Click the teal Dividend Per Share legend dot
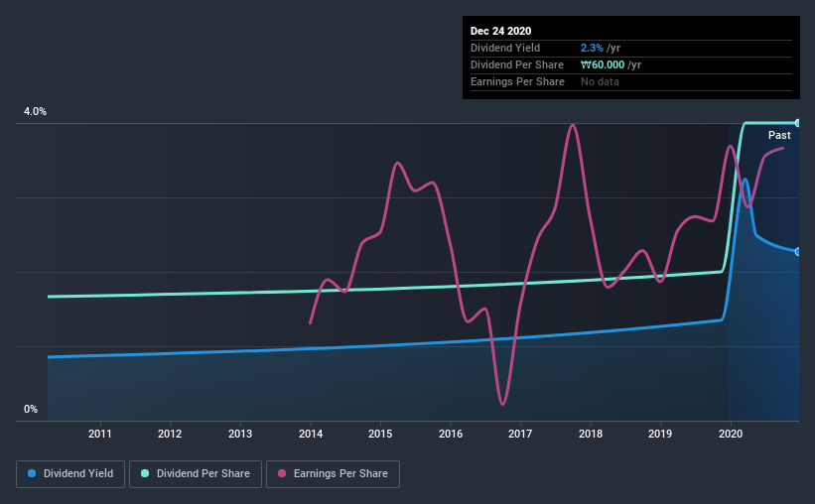Screen dimensions: 815x504 pos(145,473)
